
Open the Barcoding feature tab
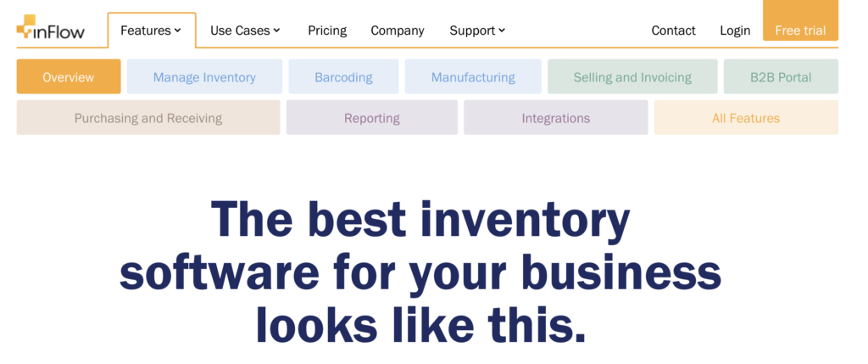click(343, 77)
